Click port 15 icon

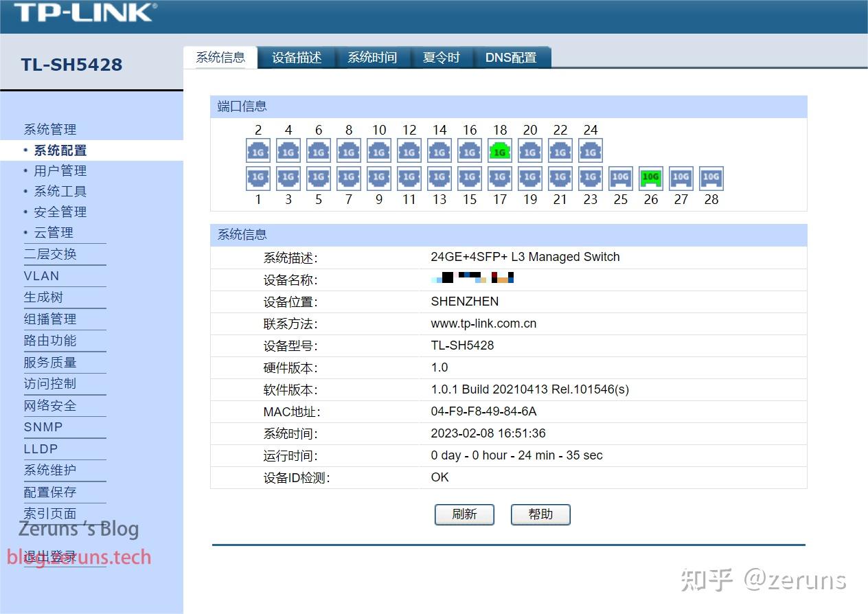coord(470,179)
